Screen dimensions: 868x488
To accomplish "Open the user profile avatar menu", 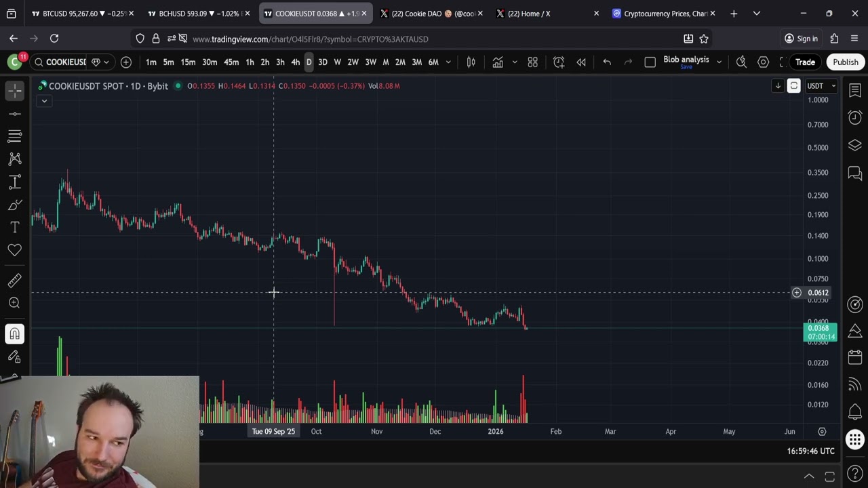I will click(14, 62).
